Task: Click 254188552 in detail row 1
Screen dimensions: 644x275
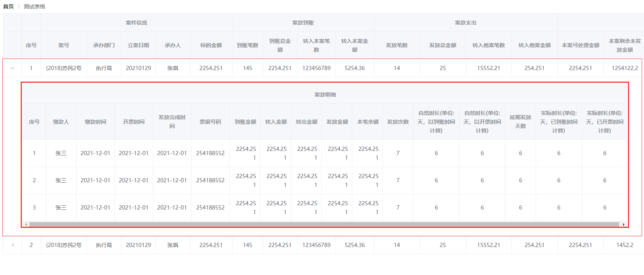Action: 210,153
